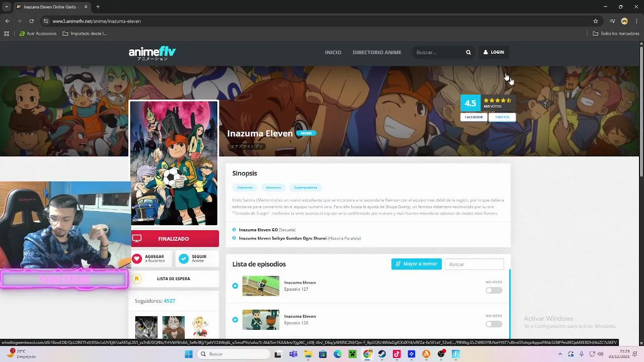Open Microsoft Store from the taskbar
Screen dimensions: 644x362
pos(323,354)
